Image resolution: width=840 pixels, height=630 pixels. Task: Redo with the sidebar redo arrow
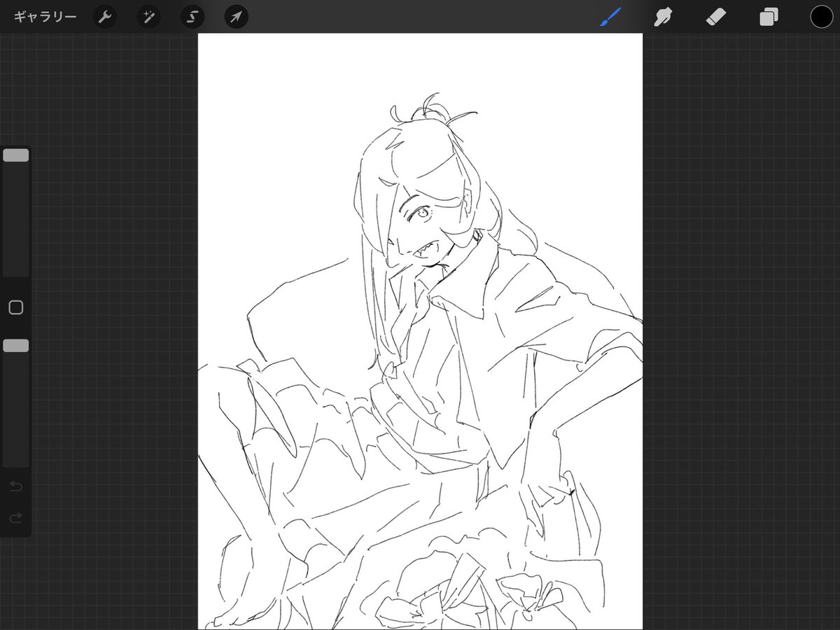[16, 519]
